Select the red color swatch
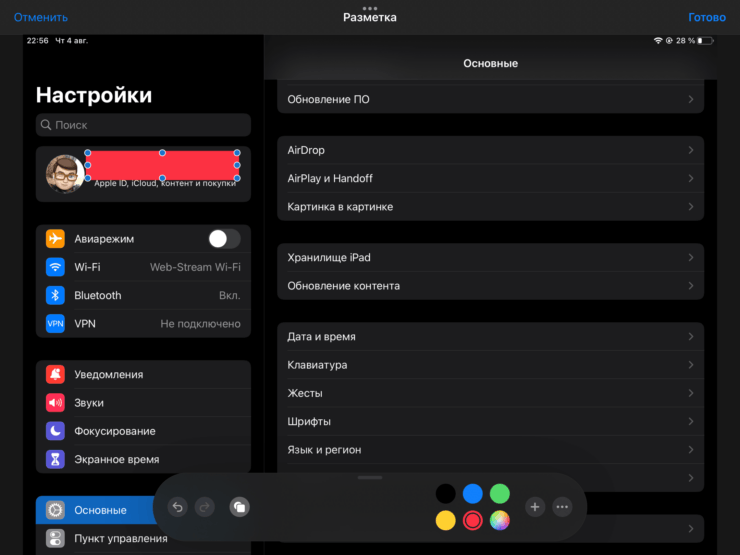 pyautogui.click(x=473, y=520)
